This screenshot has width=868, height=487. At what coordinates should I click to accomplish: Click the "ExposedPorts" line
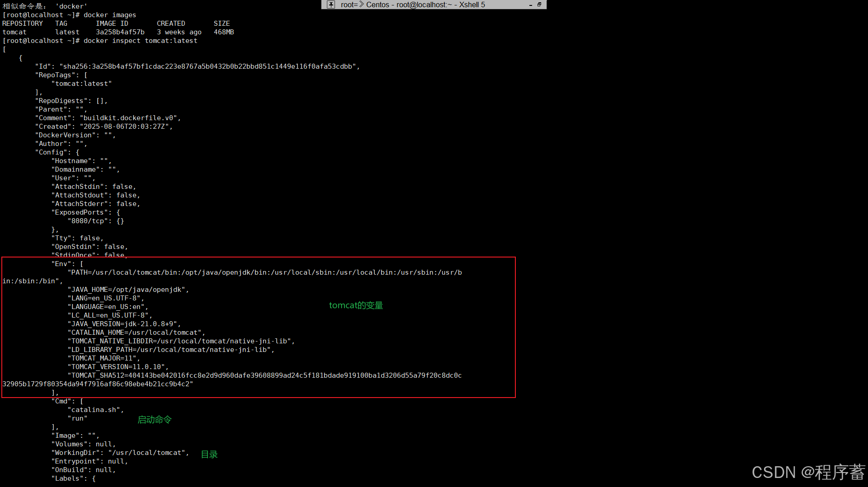85,212
